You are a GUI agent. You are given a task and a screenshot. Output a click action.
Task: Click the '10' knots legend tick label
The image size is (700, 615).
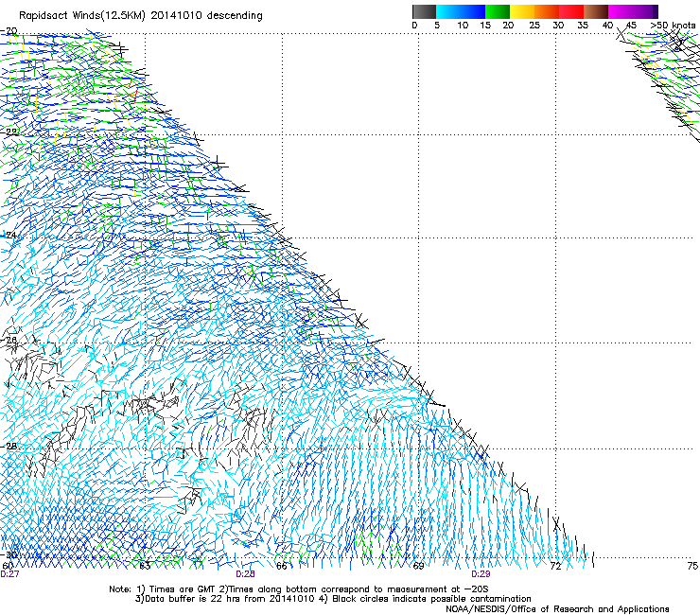pos(463,26)
